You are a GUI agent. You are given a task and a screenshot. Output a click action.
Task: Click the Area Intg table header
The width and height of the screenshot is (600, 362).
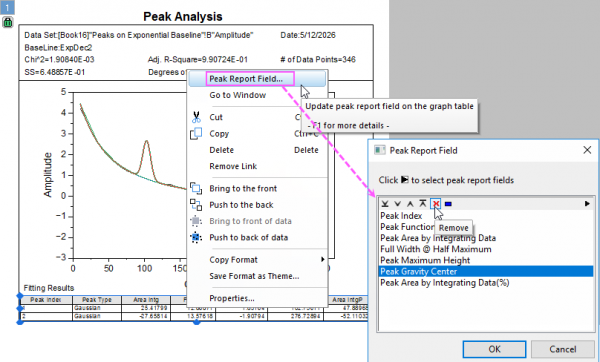[146, 300]
